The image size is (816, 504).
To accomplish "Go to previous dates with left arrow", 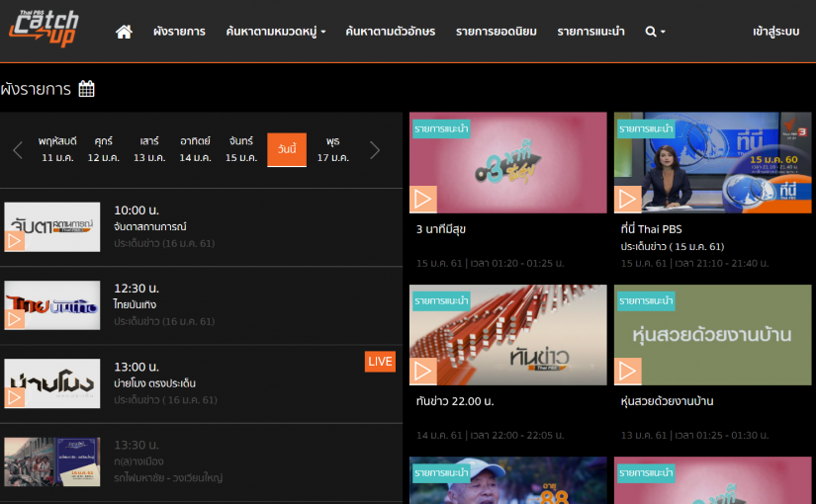I will [18, 150].
